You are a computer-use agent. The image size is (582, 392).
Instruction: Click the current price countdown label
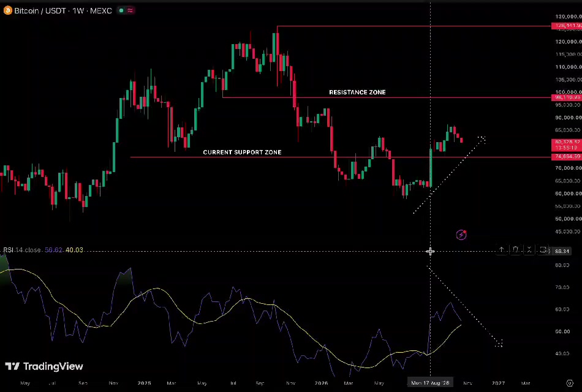567,145
